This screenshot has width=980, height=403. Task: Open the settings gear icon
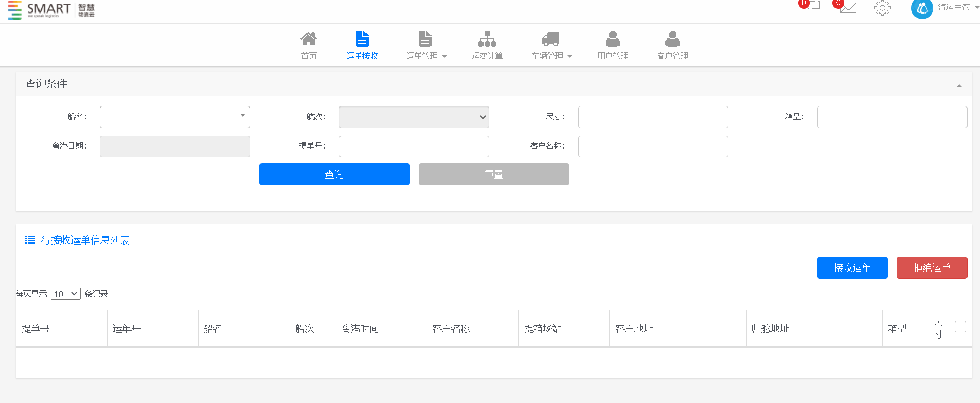point(882,8)
